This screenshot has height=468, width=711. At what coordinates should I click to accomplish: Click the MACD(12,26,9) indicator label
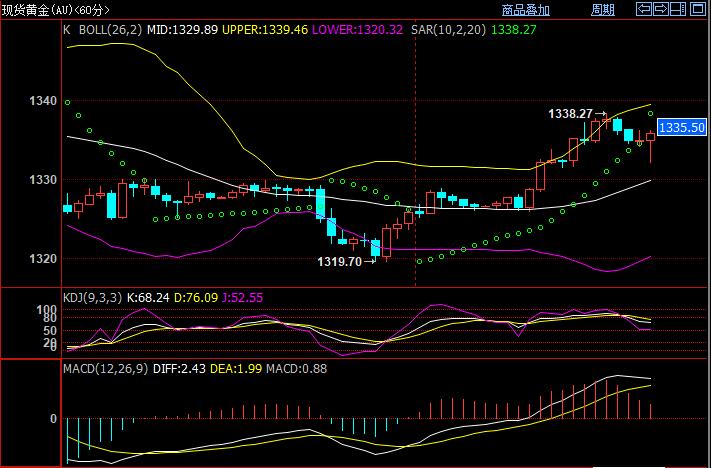point(105,368)
